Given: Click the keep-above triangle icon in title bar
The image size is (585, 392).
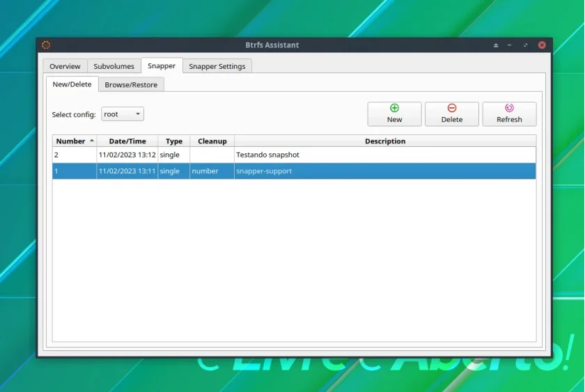Looking at the screenshot, I should point(496,45).
